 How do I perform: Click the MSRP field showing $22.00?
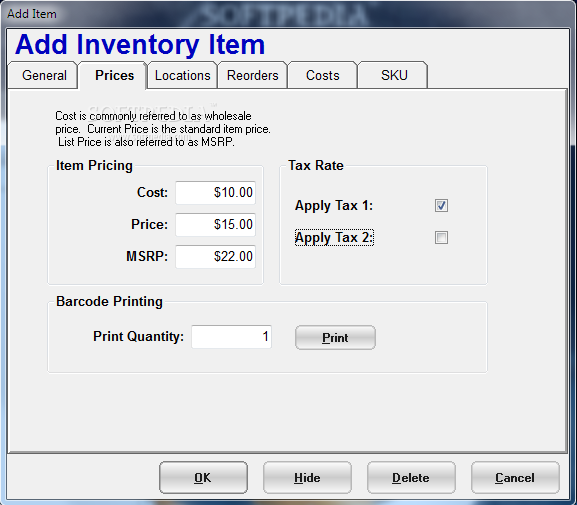pos(215,257)
